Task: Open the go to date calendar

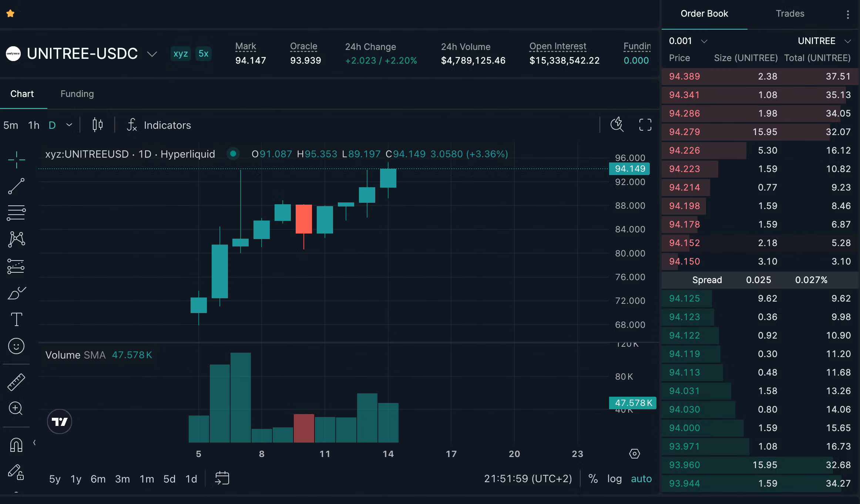Action: (222, 478)
